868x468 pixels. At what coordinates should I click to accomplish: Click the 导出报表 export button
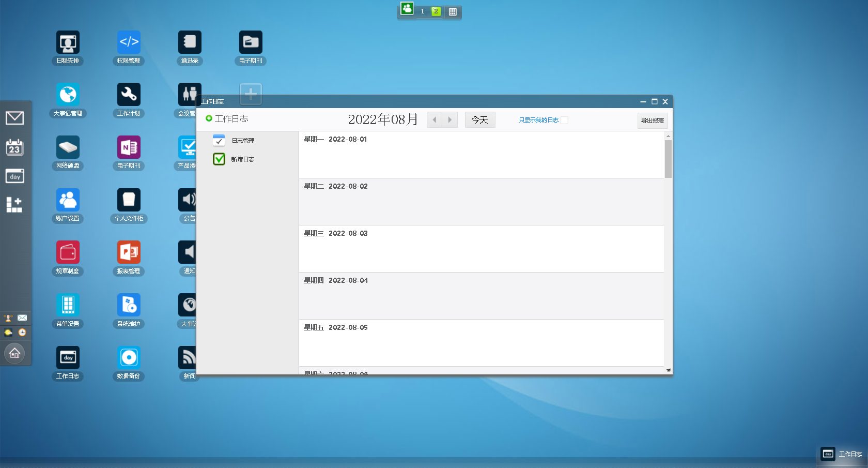pyautogui.click(x=652, y=120)
